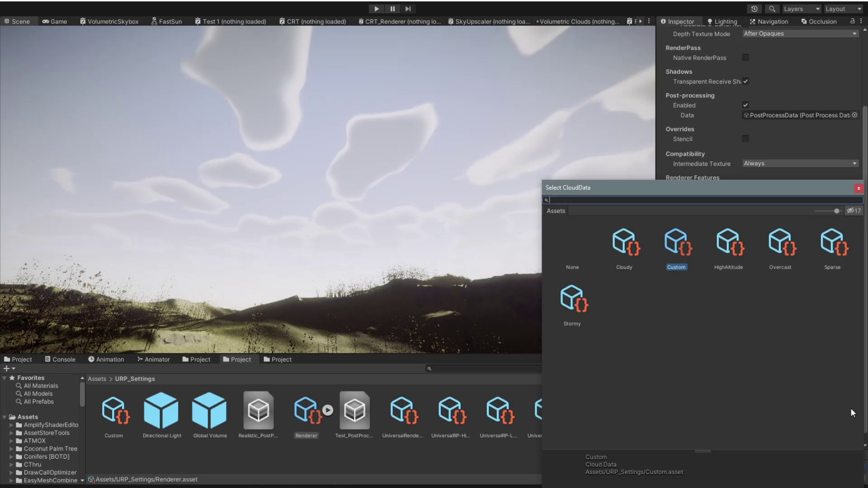Screen dimensions: 868x488
Task: Open the Animation tab
Action: coord(106,359)
